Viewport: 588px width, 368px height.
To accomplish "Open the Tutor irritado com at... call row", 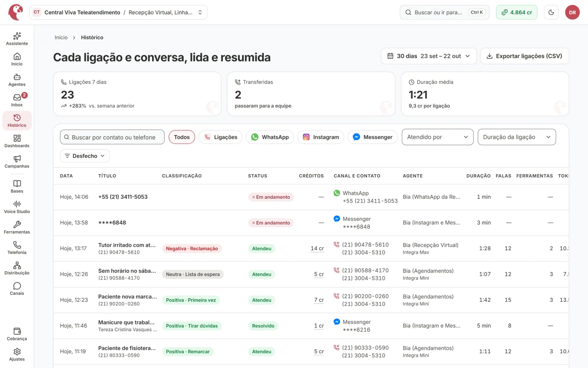I will pyautogui.click(x=311, y=248).
